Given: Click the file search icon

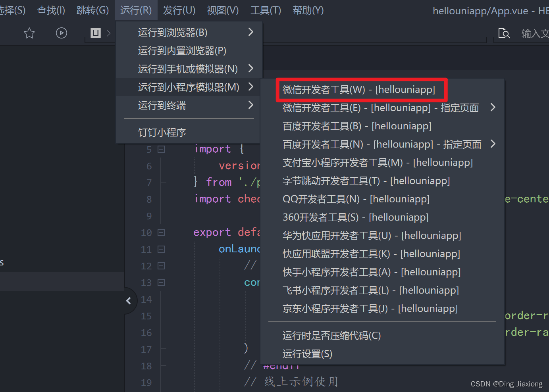Looking at the screenshot, I should tap(504, 33).
